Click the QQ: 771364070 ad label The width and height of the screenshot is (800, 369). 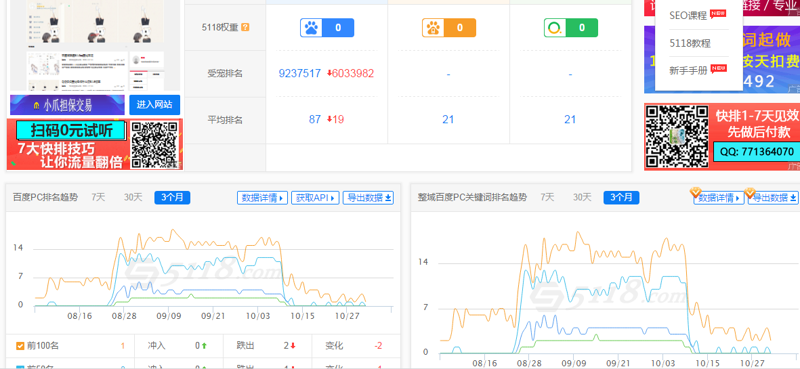[x=756, y=152]
